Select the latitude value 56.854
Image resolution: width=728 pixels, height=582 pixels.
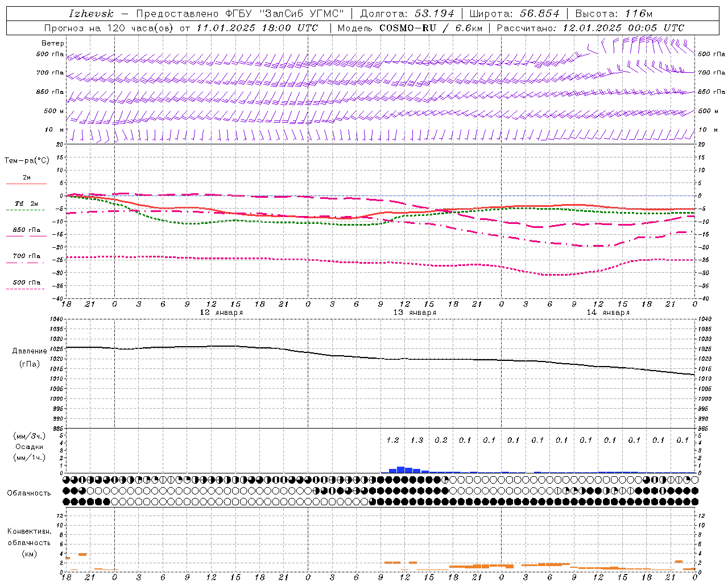(540, 14)
